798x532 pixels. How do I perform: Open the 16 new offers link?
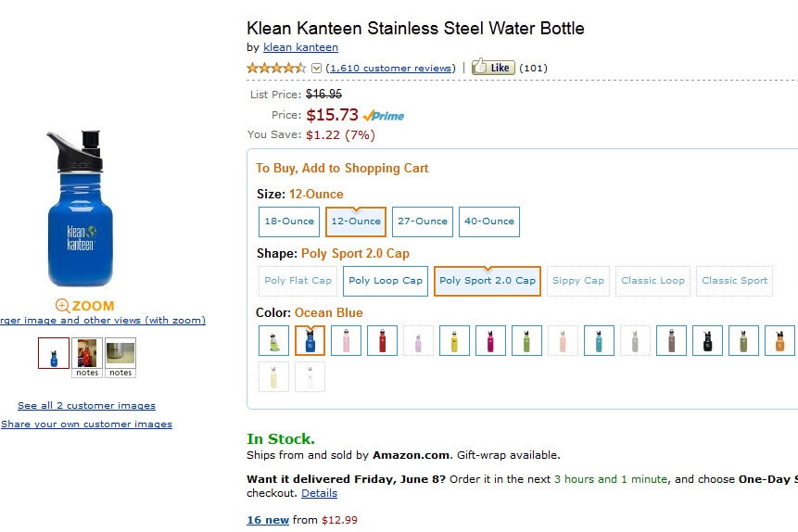pos(268,520)
